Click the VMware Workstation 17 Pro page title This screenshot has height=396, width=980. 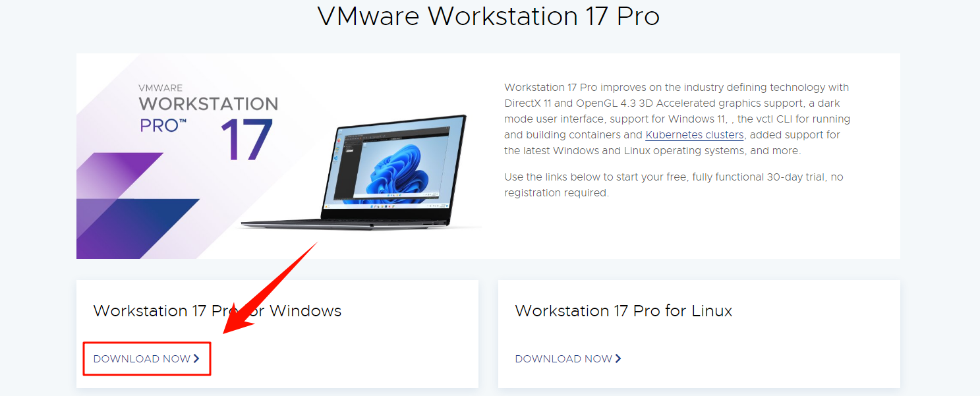click(488, 16)
